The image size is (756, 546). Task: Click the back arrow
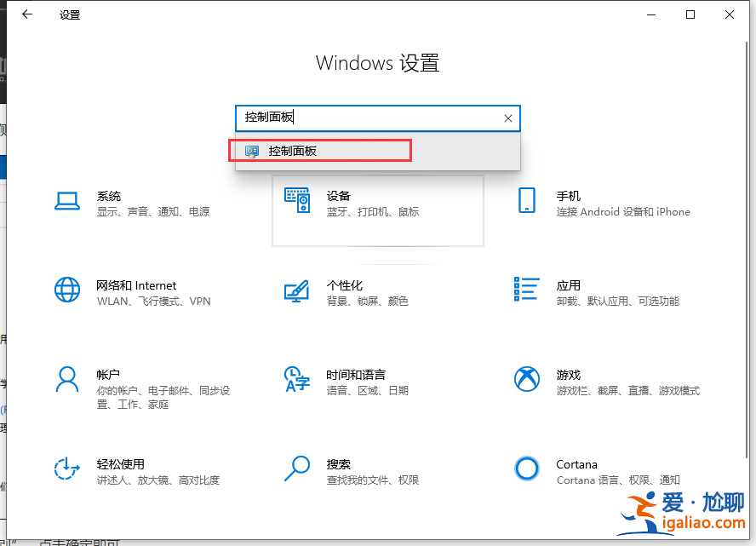click(x=26, y=14)
